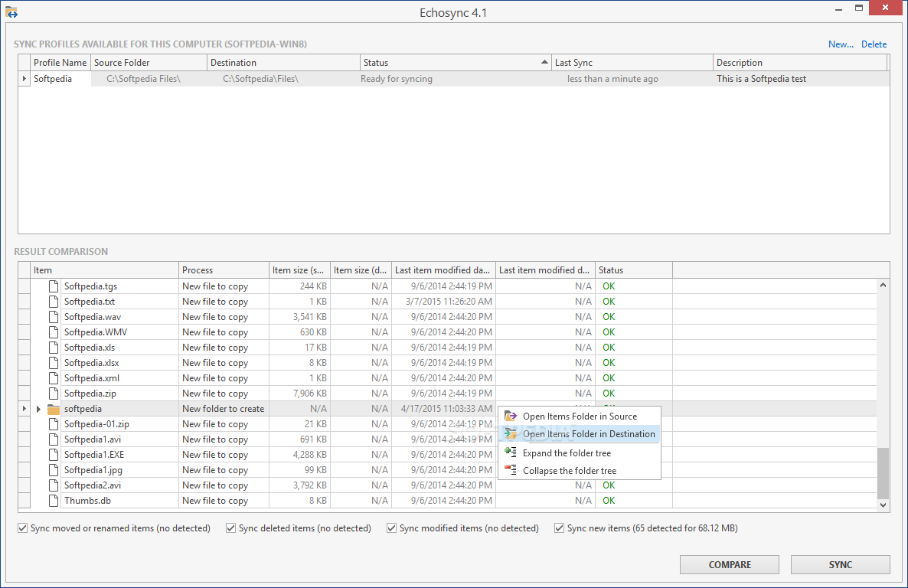Select the Softpedia profile name cell
The height and width of the screenshot is (588, 908).
(x=60, y=79)
